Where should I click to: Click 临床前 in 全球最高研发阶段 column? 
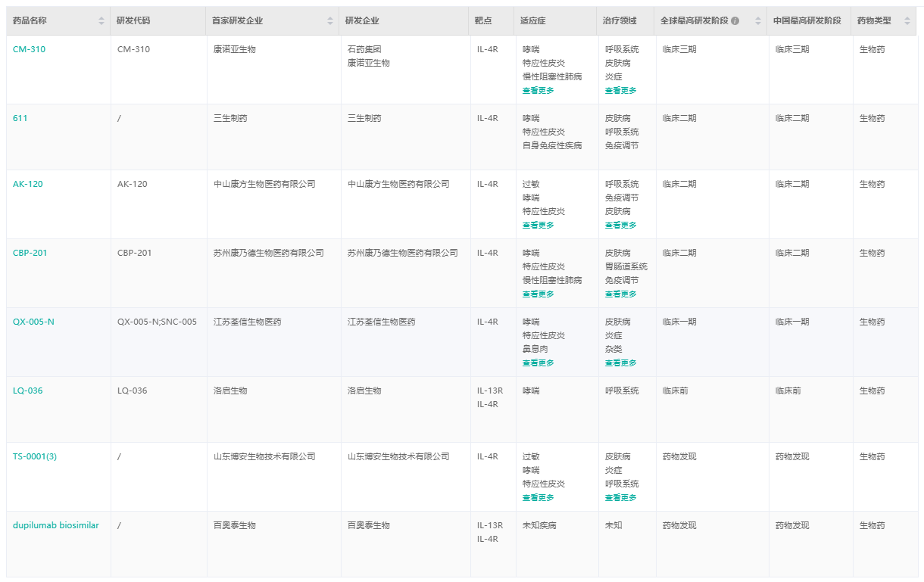tap(676, 391)
